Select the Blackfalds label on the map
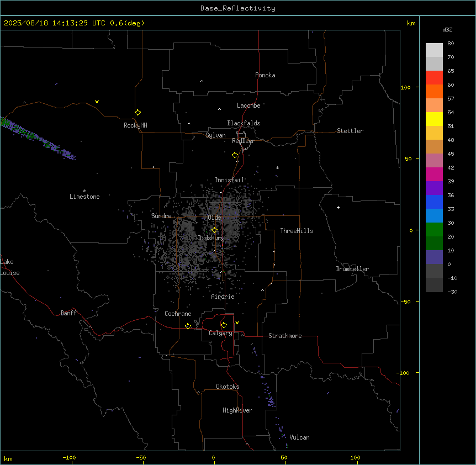The image size is (476, 465). pyautogui.click(x=244, y=123)
